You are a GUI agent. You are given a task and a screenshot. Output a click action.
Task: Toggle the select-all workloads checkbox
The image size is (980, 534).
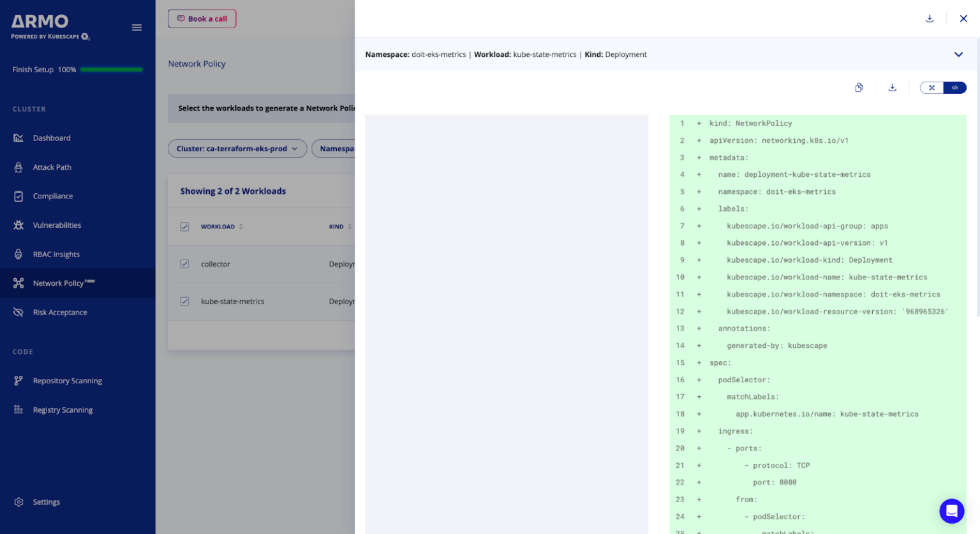click(x=184, y=226)
